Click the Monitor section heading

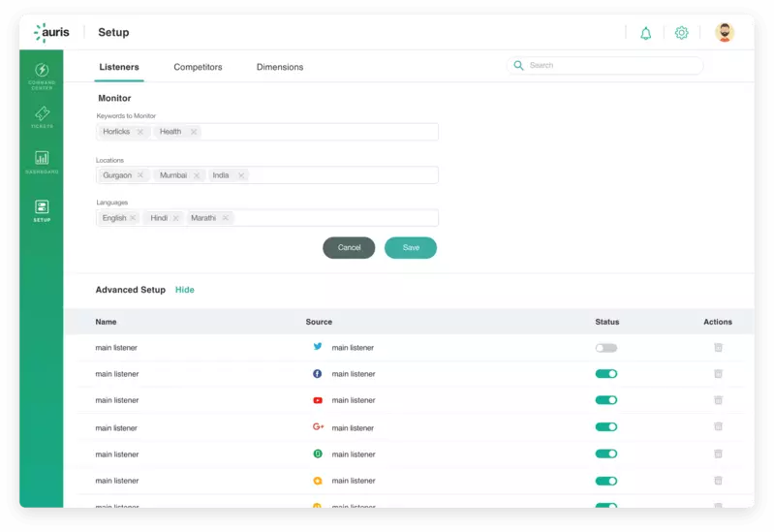pyautogui.click(x=114, y=98)
